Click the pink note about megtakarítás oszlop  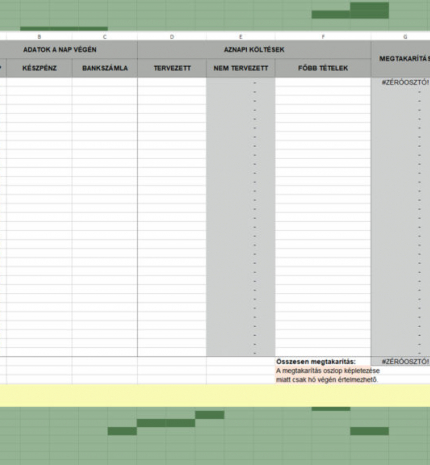[328, 375]
